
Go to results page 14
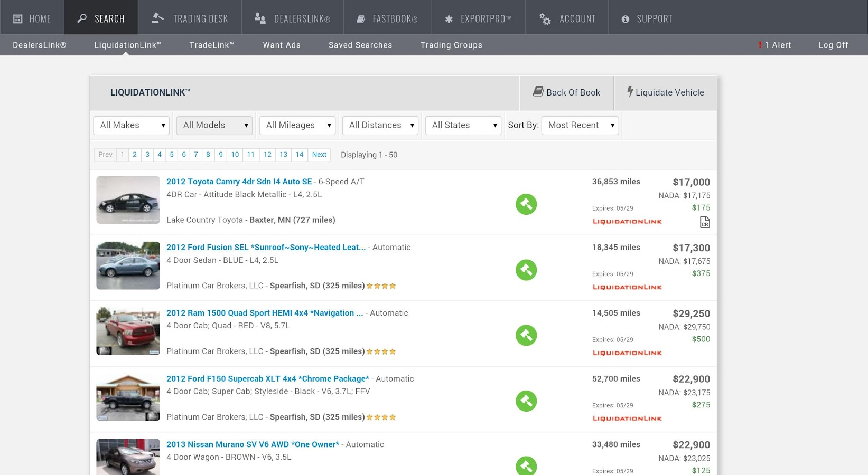300,155
